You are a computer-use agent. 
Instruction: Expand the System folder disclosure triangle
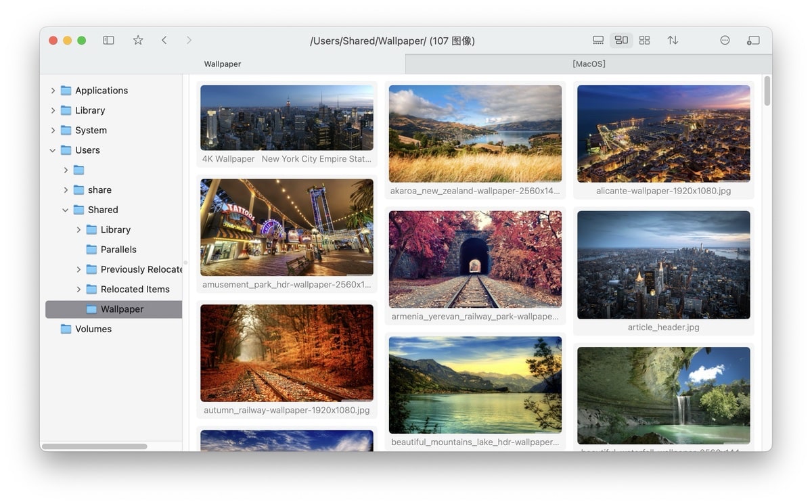tap(53, 130)
